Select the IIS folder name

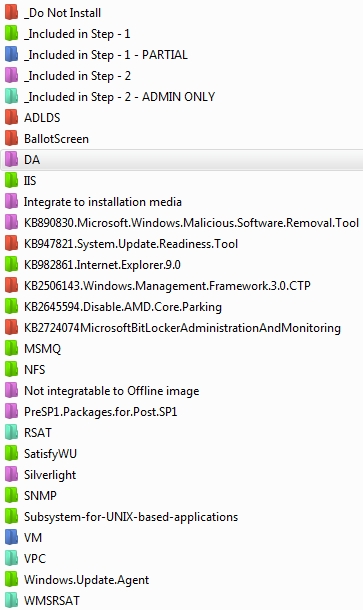[x=30, y=181]
